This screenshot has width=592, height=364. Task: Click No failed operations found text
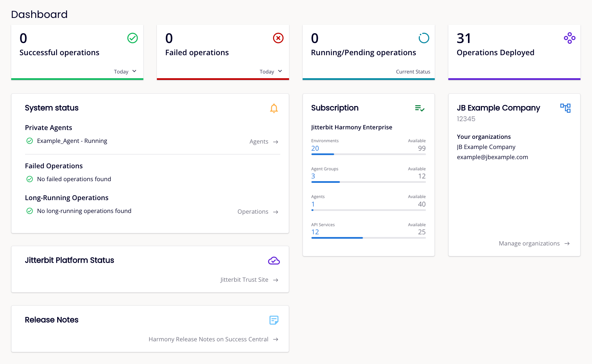[74, 179]
